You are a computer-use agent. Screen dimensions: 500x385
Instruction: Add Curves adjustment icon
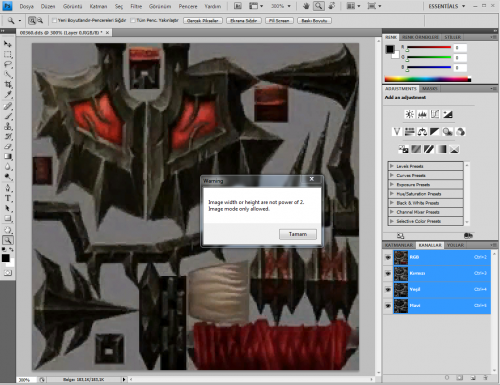coord(435,114)
